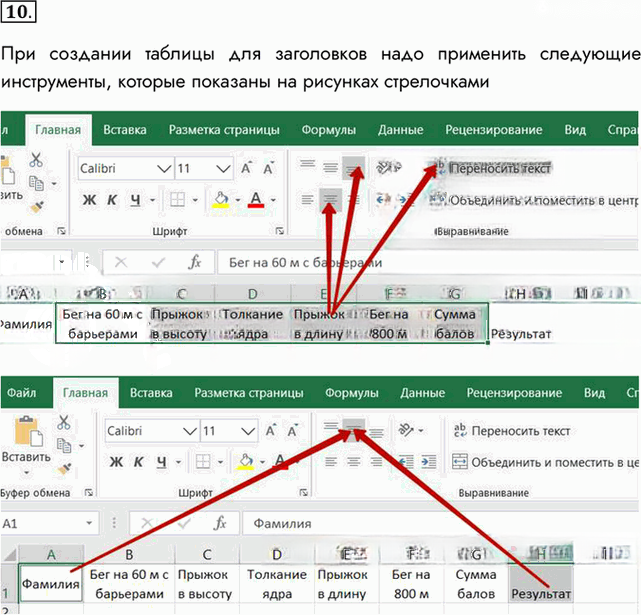Select Format Painter brush in upper Excel screenshot
Screen dimensions: 641x615
click(x=37, y=206)
